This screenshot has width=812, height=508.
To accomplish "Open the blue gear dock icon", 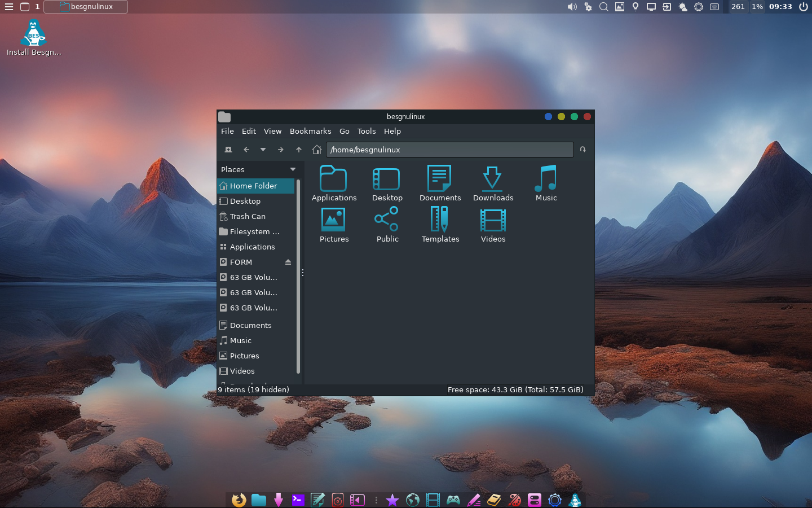I will click(555, 500).
